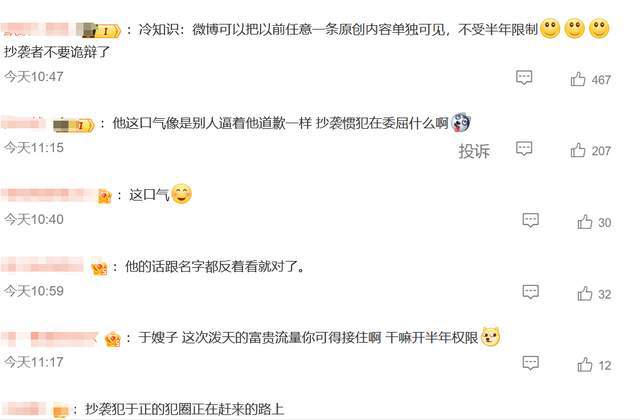Click 投诉 to report the comment
The width and height of the screenshot is (640, 420).
pos(474,151)
